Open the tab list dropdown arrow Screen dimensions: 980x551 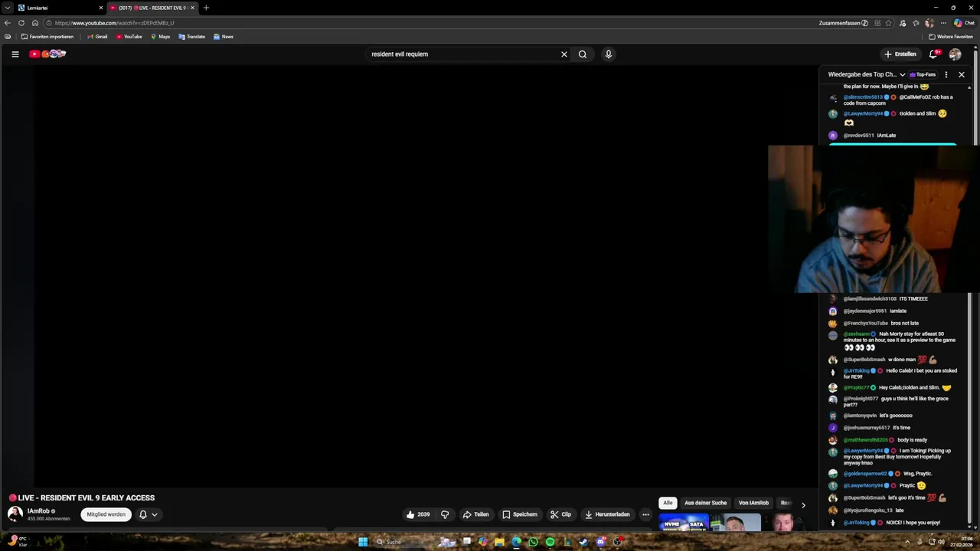(7, 8)
